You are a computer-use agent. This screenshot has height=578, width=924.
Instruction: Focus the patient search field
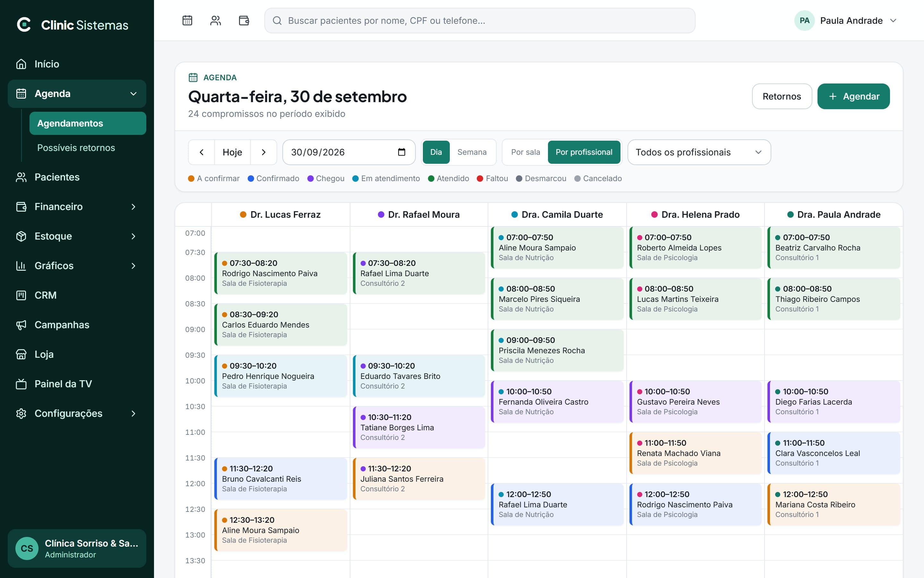click(480, 21)
